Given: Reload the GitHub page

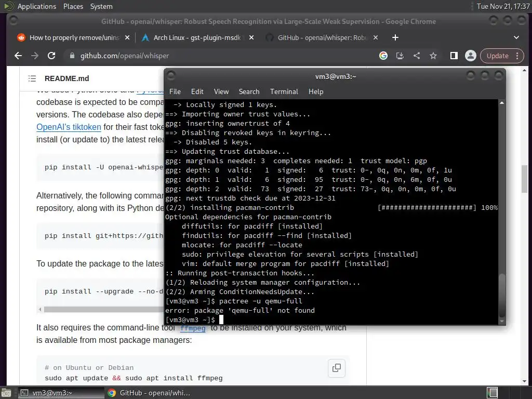Looking at the screenshot, I should tap(51, 56).
